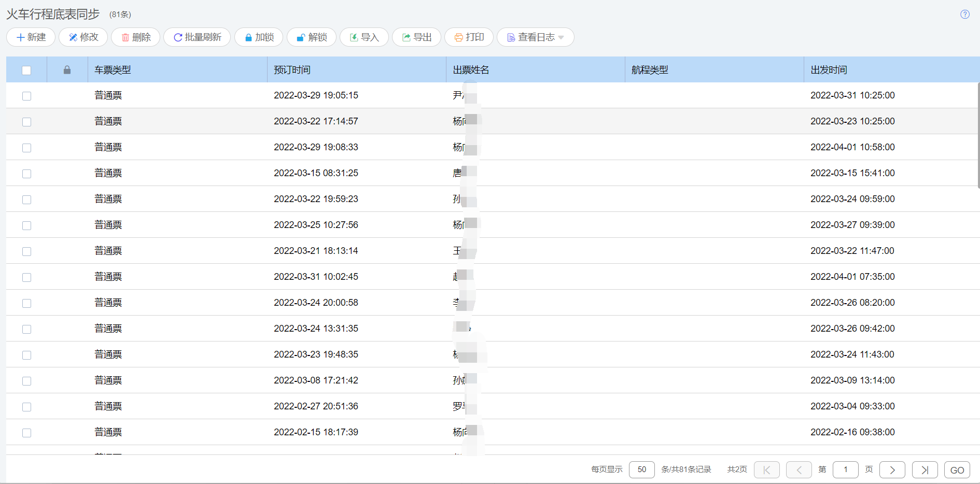Select checkbox for row booked 2022-03-15 08:31:25

point(26,174)
